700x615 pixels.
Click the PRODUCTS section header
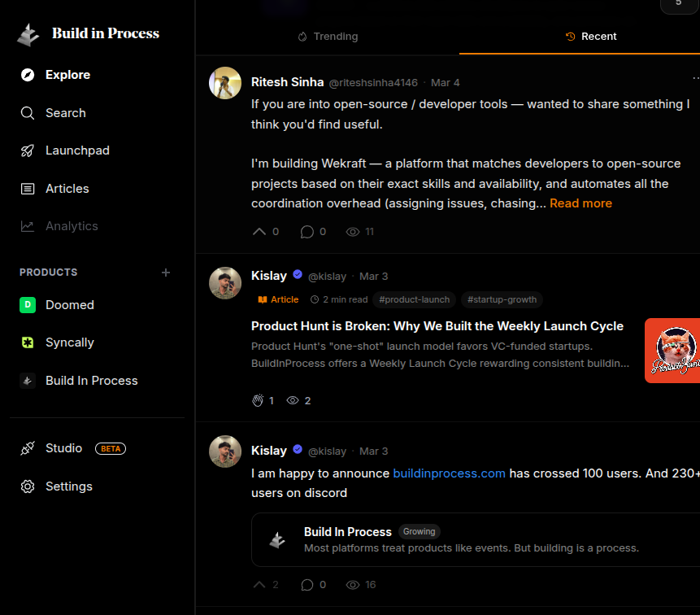pos(48,273)
